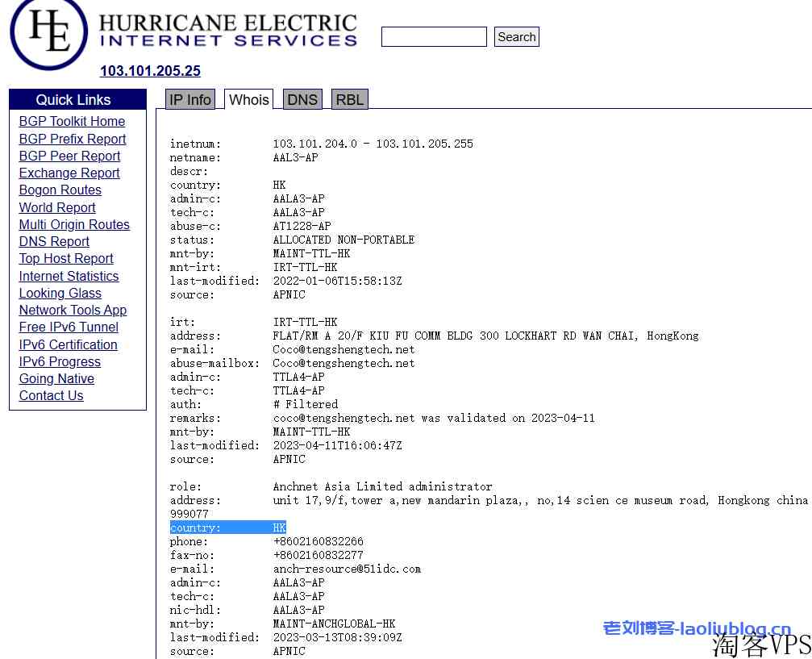Open the Going Native link
The height and width of the screenshot is (659, 812).
click(x=56, y=379)
